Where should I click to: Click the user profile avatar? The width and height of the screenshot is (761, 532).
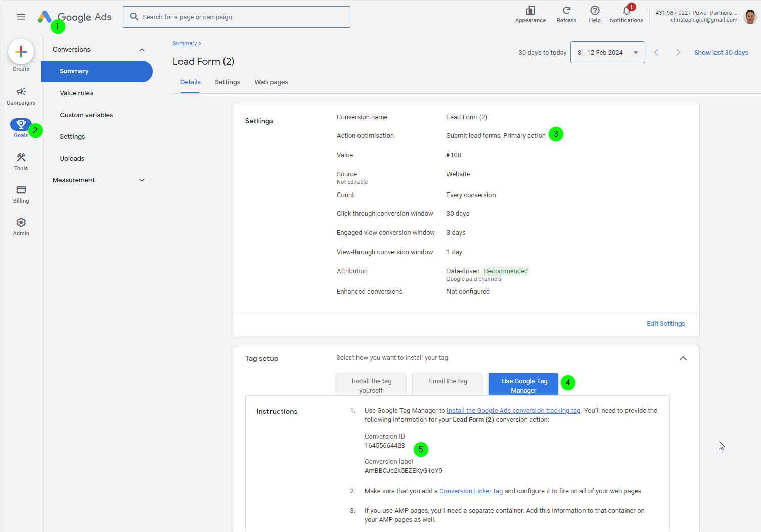750,17
